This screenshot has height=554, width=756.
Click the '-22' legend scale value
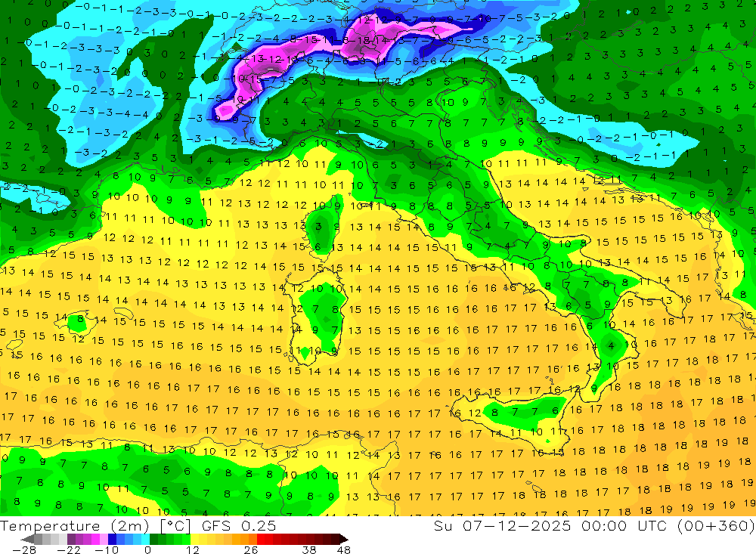pos(69,549)
